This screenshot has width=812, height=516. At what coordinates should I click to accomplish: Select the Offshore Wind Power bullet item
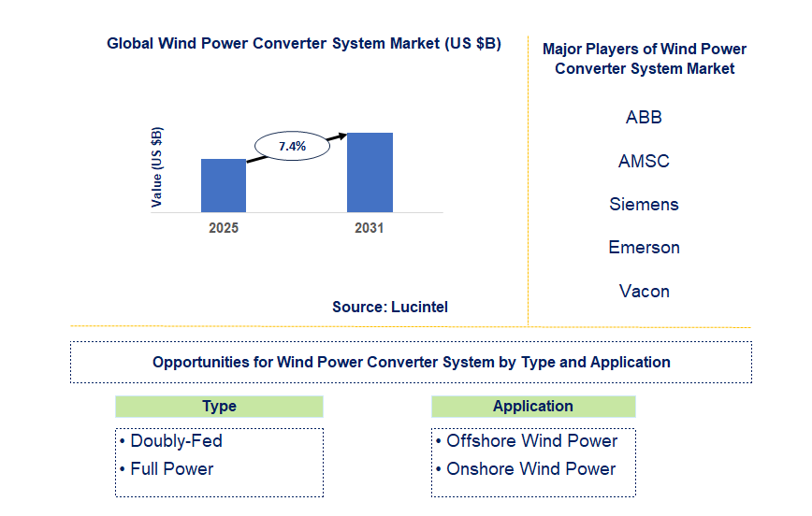pyautogui.click(x=527, y=441)
